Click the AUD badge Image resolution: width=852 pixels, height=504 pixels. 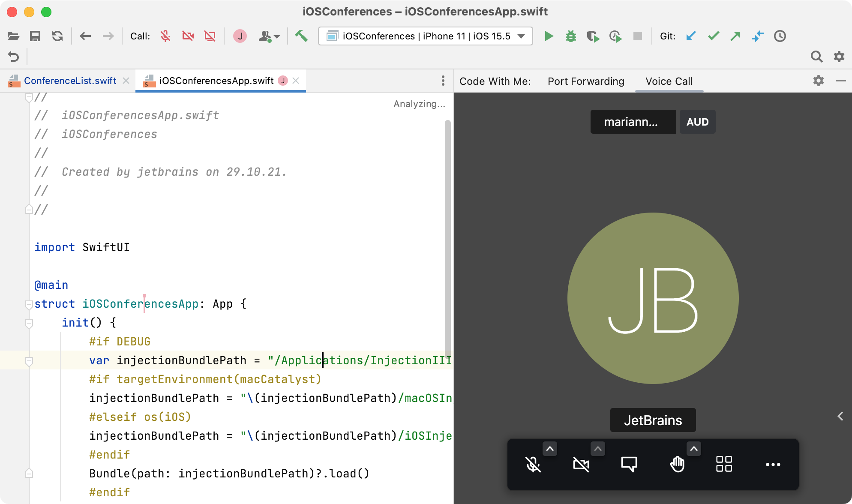pyautogui.click(x=697, y=122)
